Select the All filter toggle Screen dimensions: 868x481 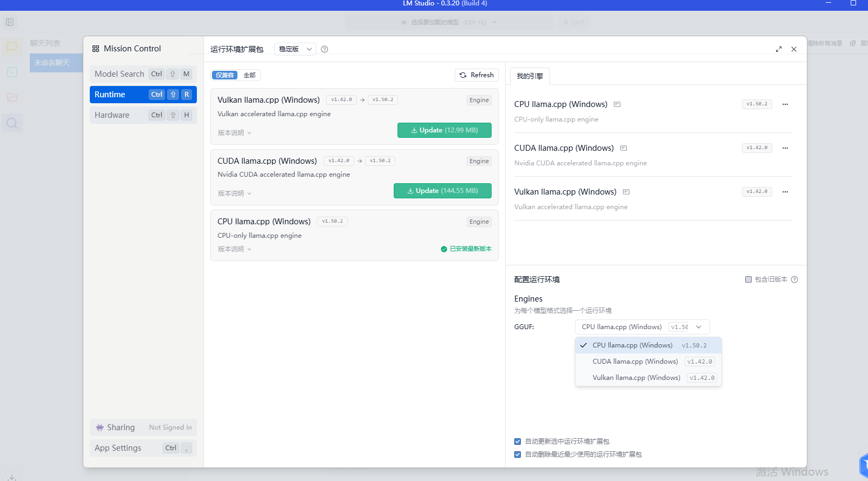coord(249,75)
